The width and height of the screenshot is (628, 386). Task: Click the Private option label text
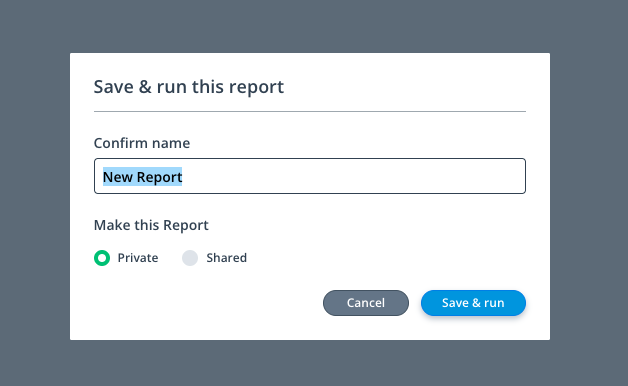(x=138, y=258)
